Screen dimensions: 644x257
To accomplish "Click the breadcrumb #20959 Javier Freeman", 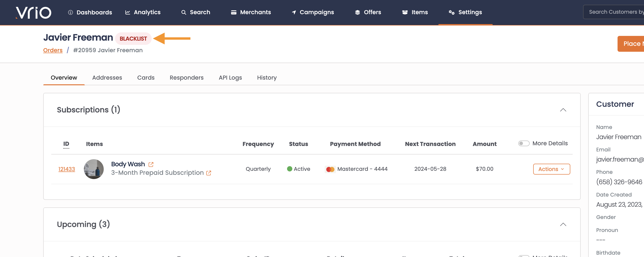I will (108, 50).
